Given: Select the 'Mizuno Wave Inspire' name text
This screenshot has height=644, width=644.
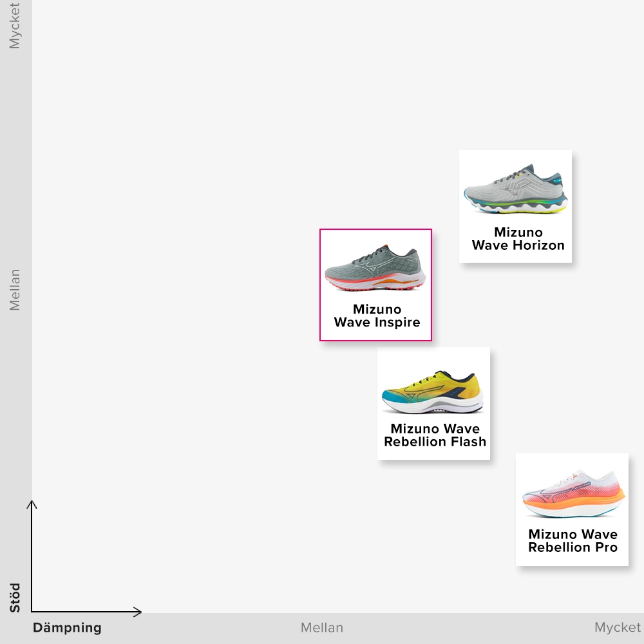Looking at the screenshot, I should click(x=377, y=316).
